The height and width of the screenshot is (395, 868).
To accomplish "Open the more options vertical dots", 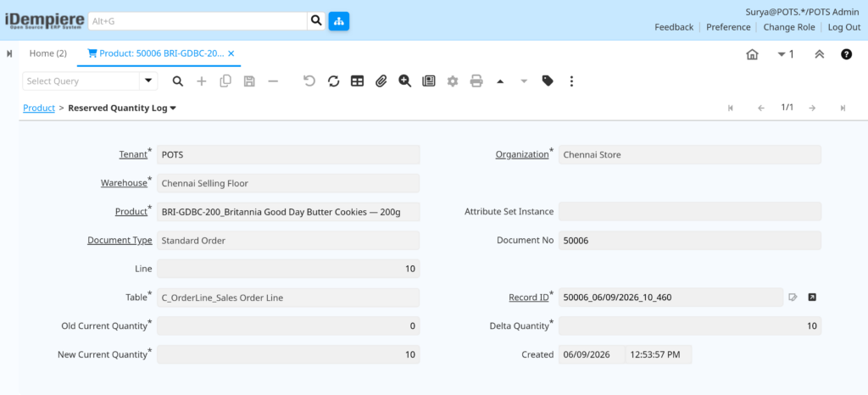I will [571, 81].
